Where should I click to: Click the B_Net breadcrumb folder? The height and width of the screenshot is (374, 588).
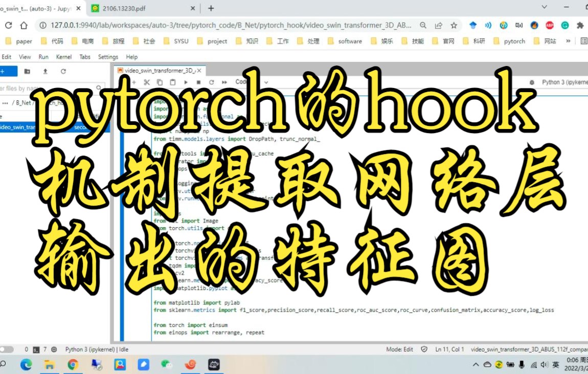23,103
